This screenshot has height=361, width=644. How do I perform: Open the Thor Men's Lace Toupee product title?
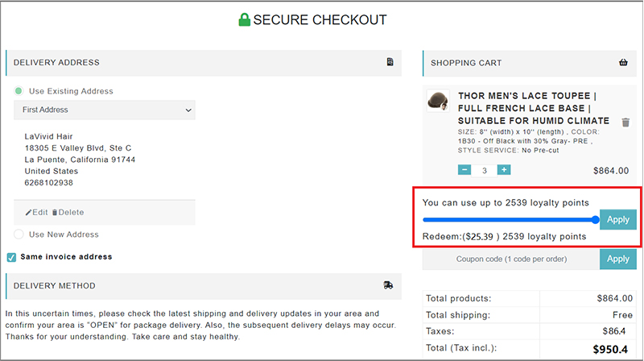[533, 108]
